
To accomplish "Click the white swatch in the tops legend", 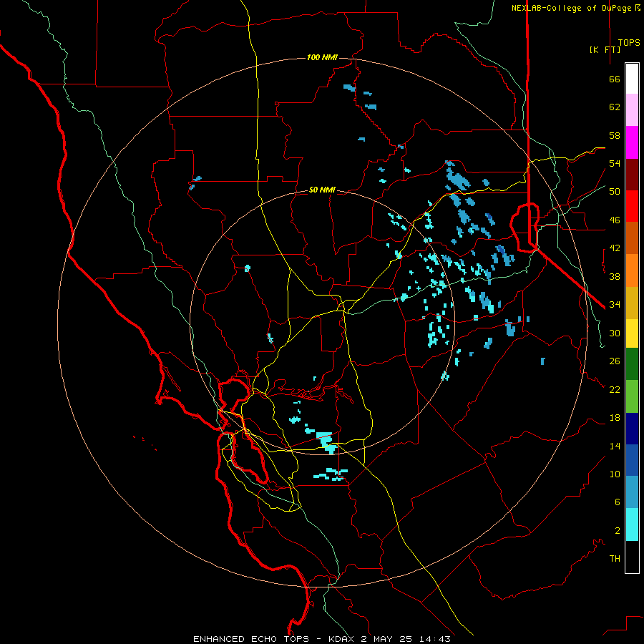I will [632, 79].
